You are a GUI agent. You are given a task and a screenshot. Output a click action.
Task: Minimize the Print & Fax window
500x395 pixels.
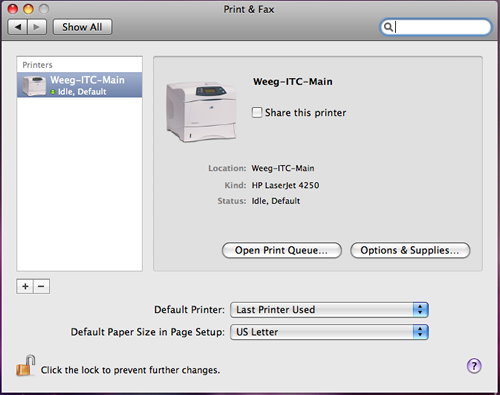coord(28,9)
